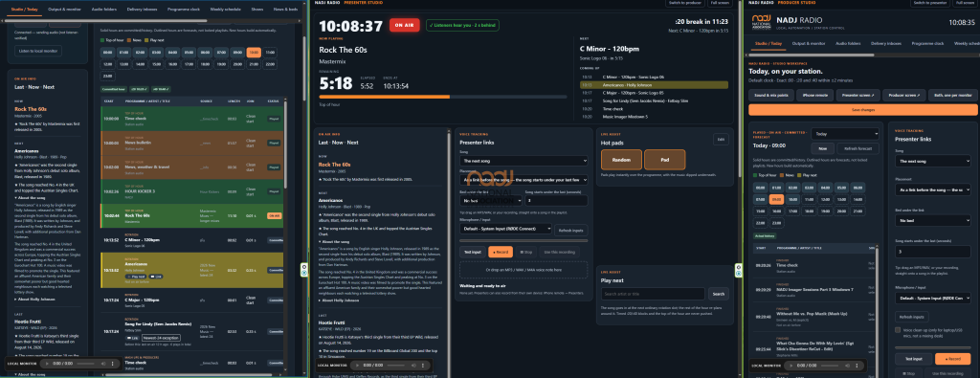Open the Microphone input dropdown in Presenter Studio
This screenshot has height=378, width=980.
tap(505, 230)
